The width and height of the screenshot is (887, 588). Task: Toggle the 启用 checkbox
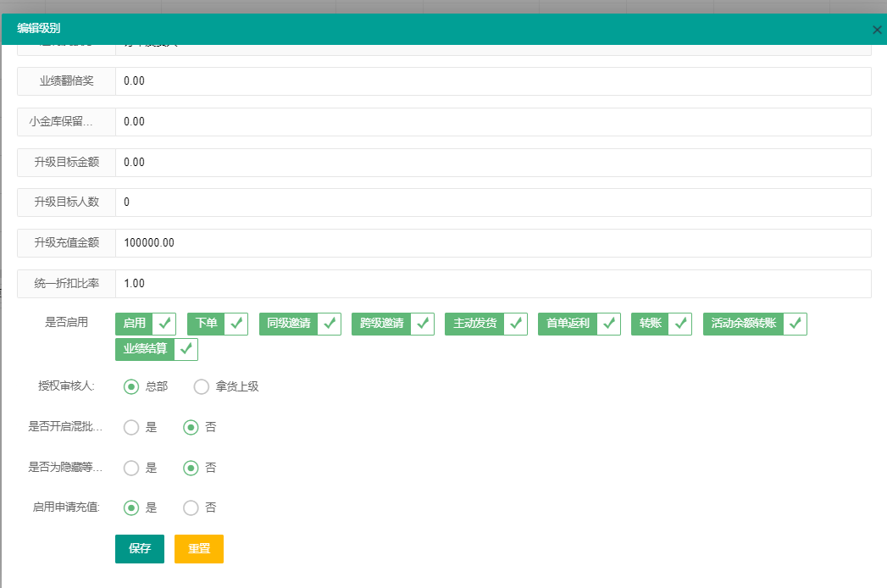[x=146, y=324]
